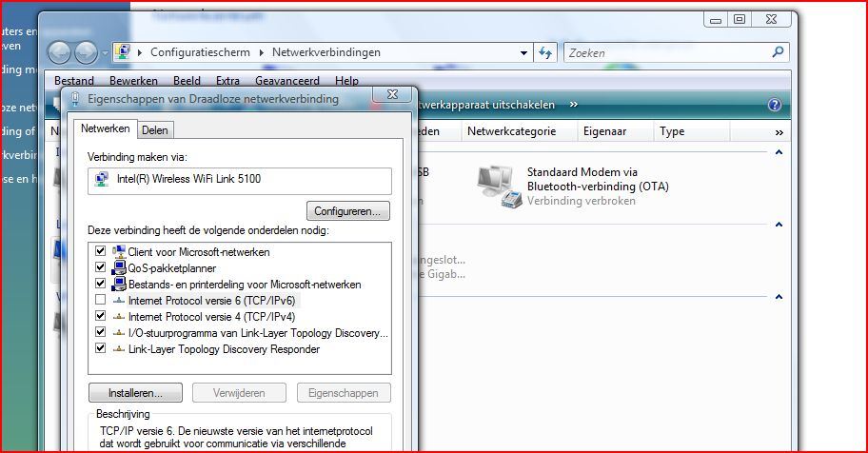
Task: Open the Beeld menu
Action: [x=187, y=81]
